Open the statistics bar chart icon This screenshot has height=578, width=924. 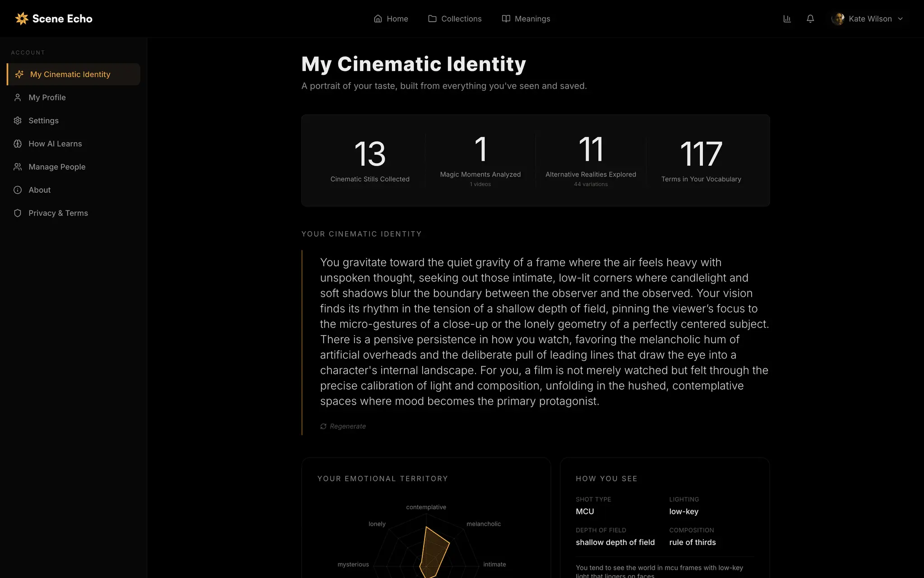787,19
